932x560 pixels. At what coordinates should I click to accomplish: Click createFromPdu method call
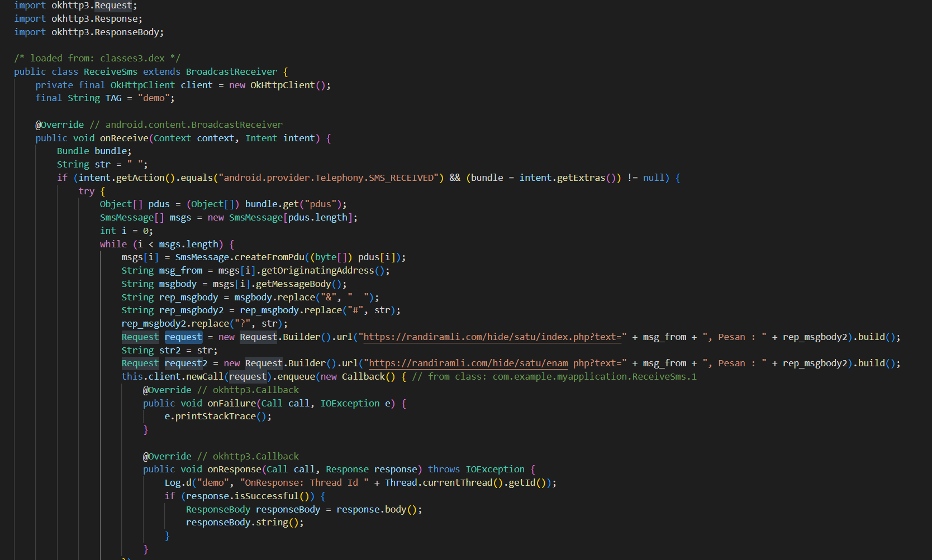point(269,257)
